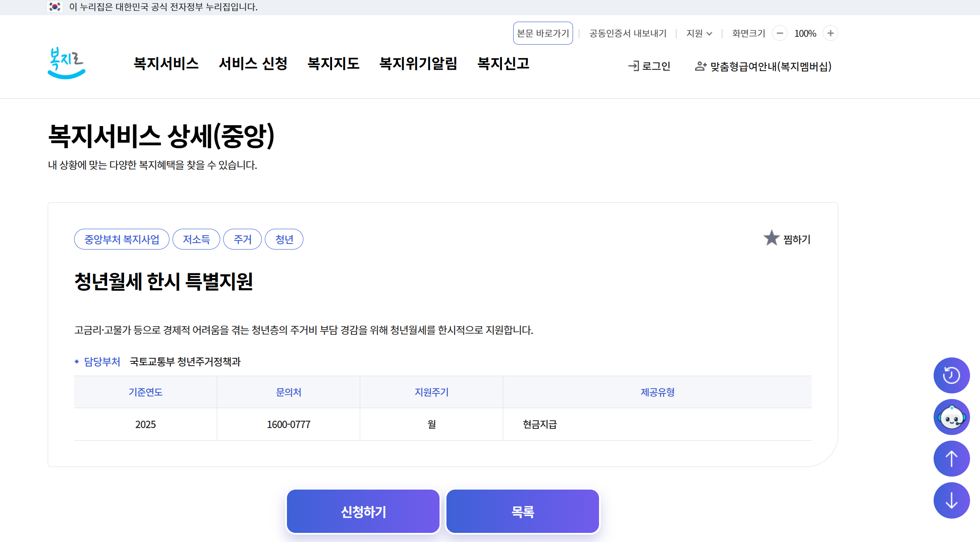Select the 복지지도 menu

333,64
